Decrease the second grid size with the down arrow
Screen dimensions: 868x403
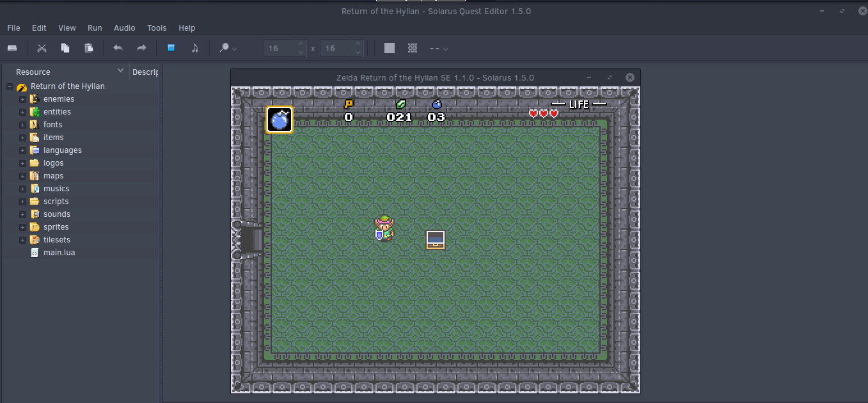358,52
